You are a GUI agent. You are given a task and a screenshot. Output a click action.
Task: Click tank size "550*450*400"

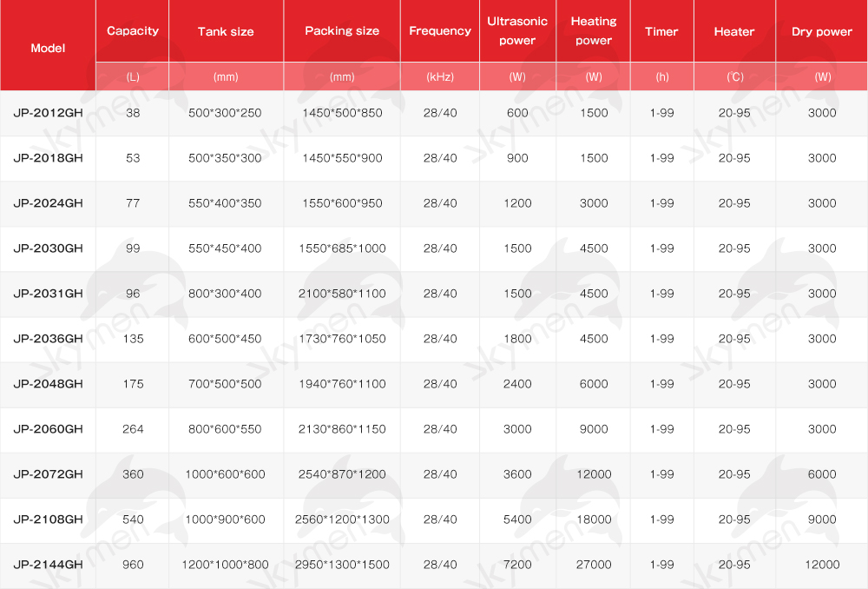click(x=225, y=248)
